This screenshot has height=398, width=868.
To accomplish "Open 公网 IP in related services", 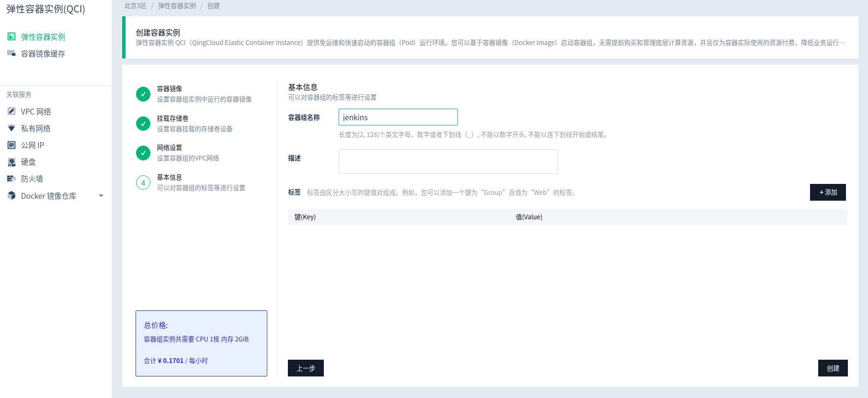I will [x=33, y=145].
